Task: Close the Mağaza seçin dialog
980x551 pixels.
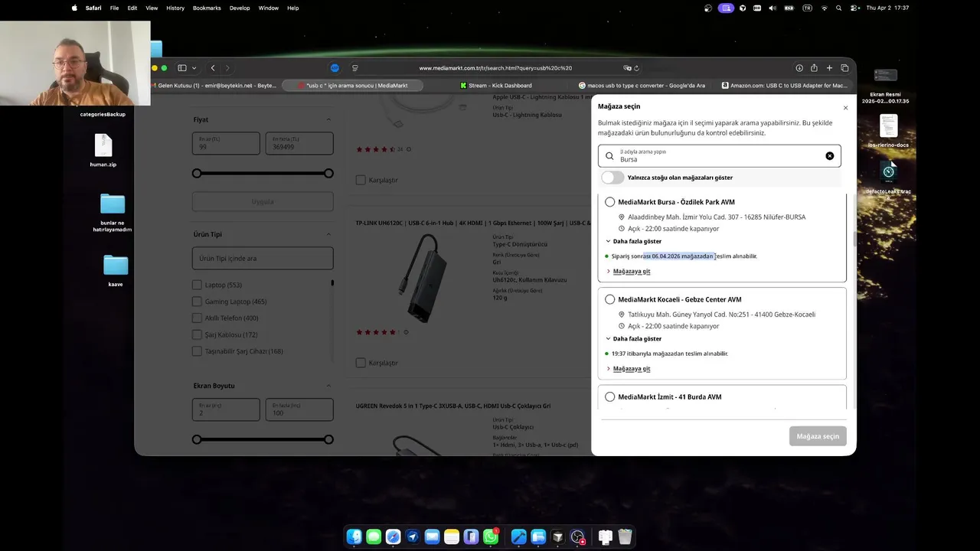Action: (x=845, y=108)
